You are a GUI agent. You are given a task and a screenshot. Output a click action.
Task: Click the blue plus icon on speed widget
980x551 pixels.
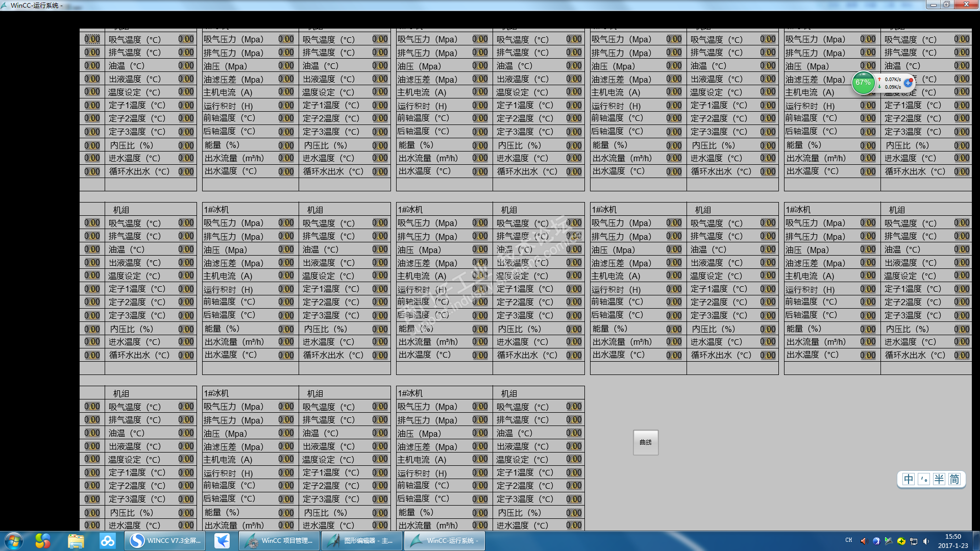pos(908,83)
